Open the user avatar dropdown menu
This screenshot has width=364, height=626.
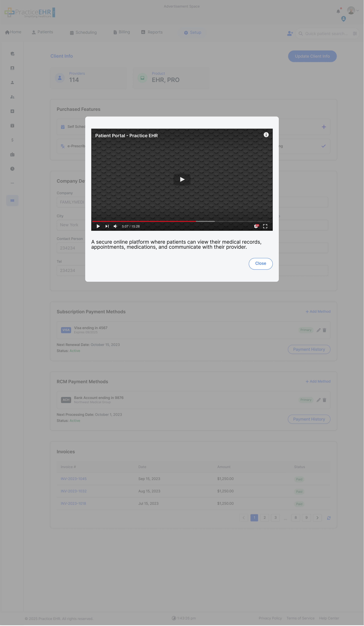(351, 10)
